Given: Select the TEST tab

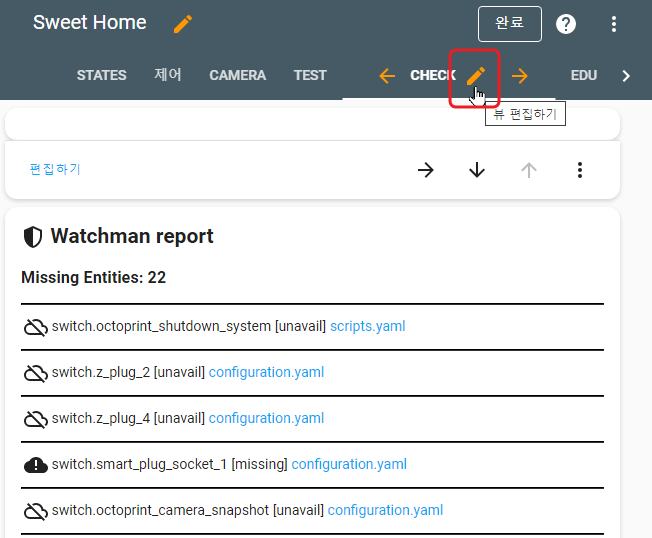Looking at the screenshot, I should pyautogui.click(x=310, y=75).
